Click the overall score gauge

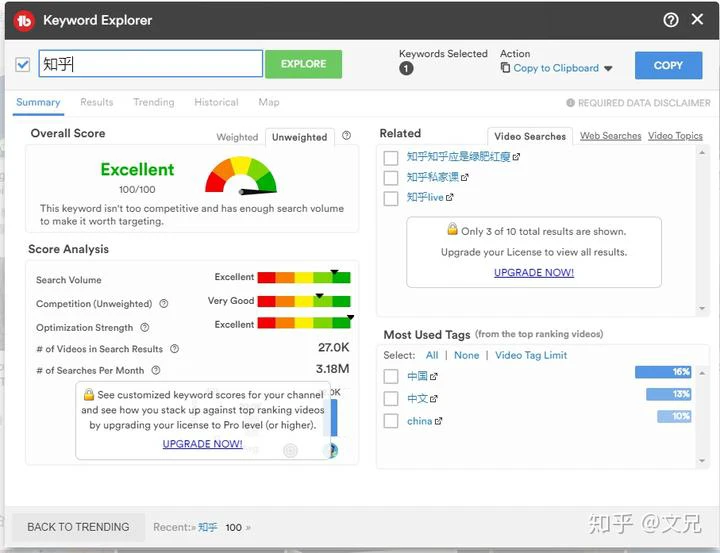tap(241, 176)
